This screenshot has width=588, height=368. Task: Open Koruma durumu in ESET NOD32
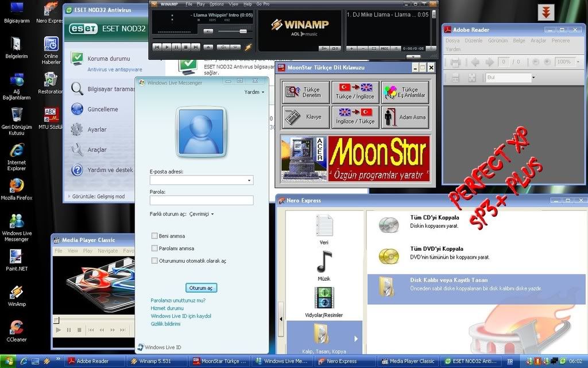pyautogui.click(x=109, y=59)
